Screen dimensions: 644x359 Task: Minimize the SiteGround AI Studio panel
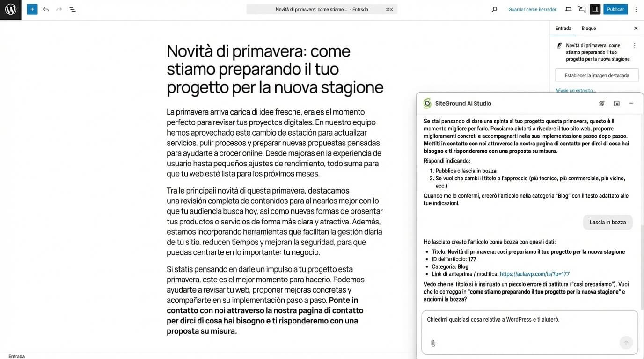(631, 103)
